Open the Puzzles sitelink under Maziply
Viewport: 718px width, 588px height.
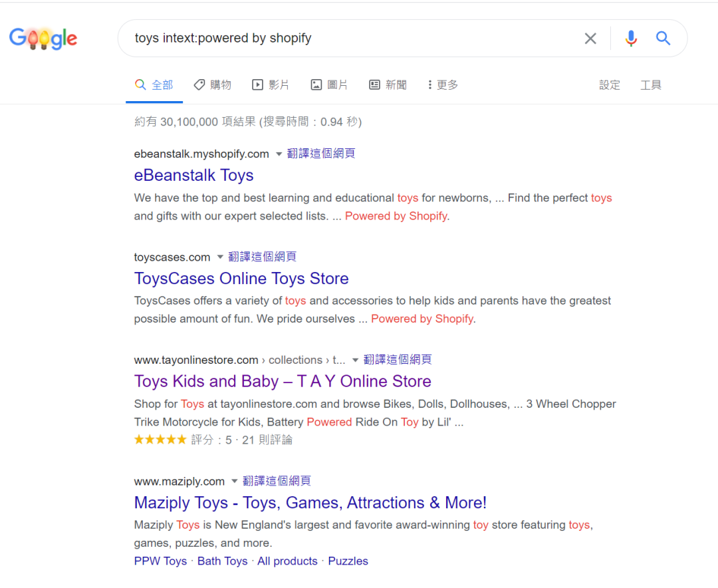pyautogui.click(x=348, y=561)
